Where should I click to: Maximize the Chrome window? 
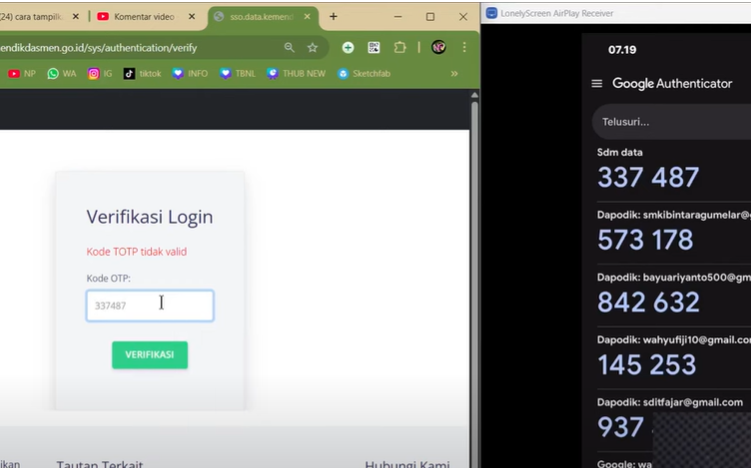(x=430, y=17)
